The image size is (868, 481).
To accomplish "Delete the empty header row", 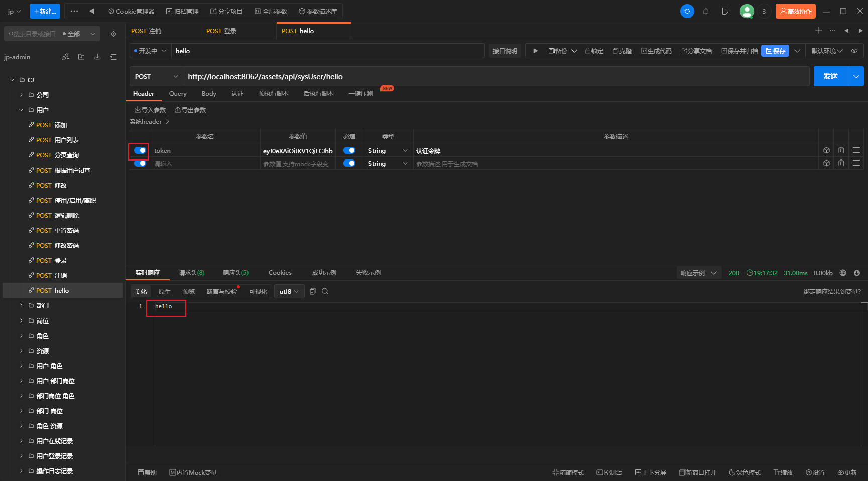I will click(841, 163).
